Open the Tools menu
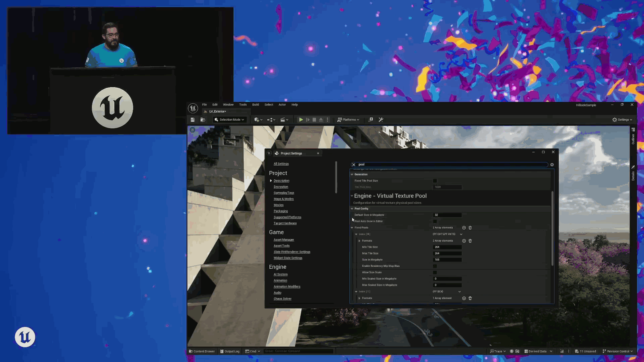 point(243,105)
